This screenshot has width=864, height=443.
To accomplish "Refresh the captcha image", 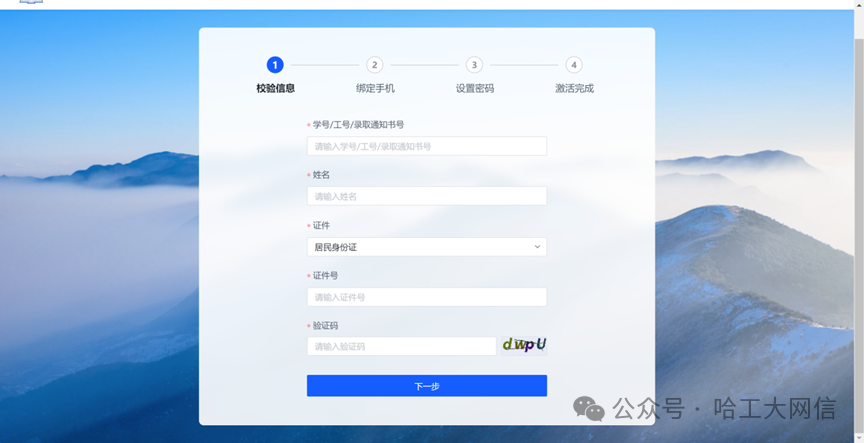I will tap(524, 345).
